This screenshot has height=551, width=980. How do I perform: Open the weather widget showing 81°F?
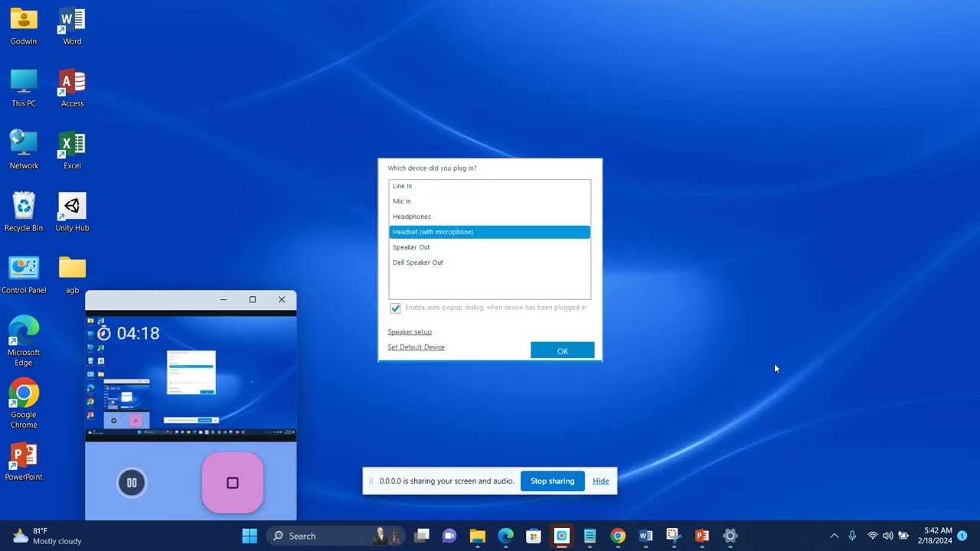pyautogui.click(x=47, y=536)
